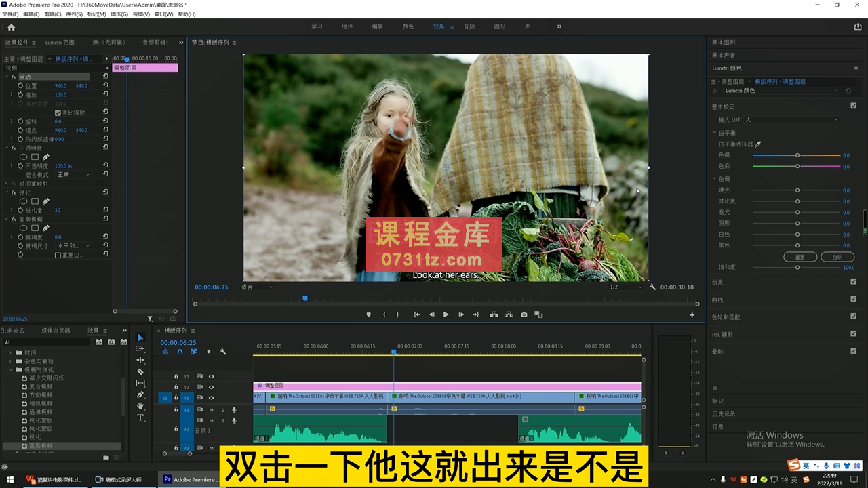Select the Selection arrow tool
Screen dimensions: 868x488
point(140,338)
